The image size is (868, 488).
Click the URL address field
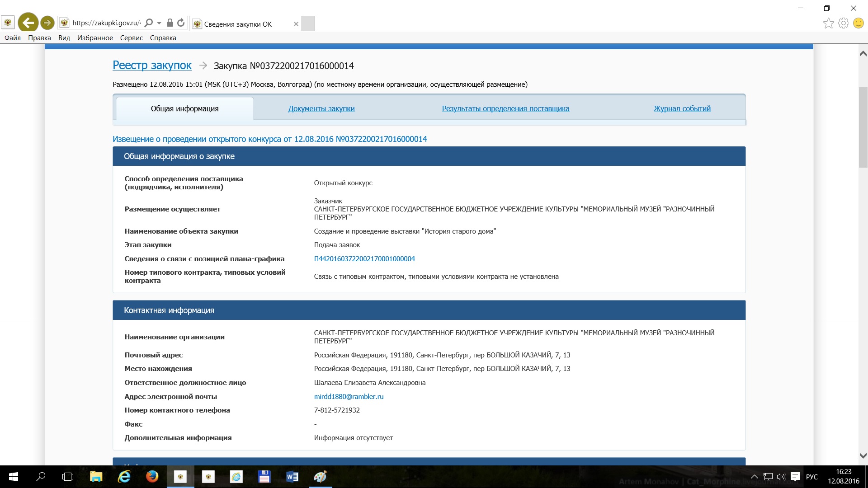pos(106,23)
